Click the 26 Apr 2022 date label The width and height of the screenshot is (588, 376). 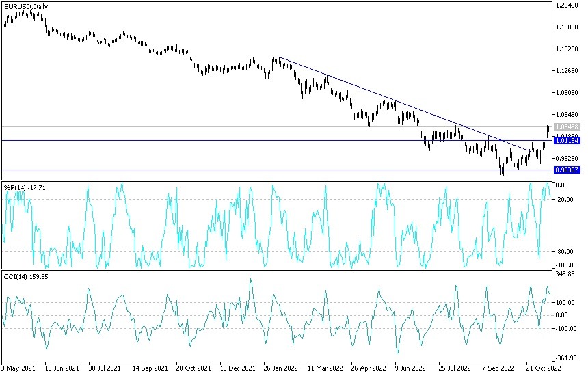pyautogui.click(x=369, y=368)
